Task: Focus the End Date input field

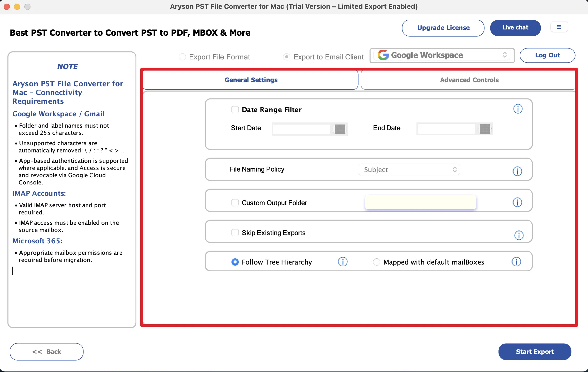Action: [446, 129]
